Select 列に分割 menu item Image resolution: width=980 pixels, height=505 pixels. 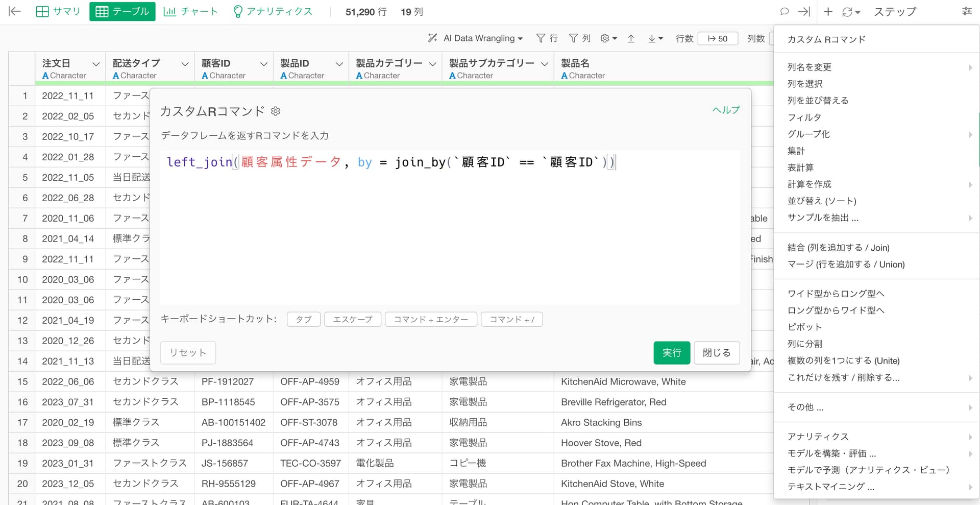(x=876, y=344)
